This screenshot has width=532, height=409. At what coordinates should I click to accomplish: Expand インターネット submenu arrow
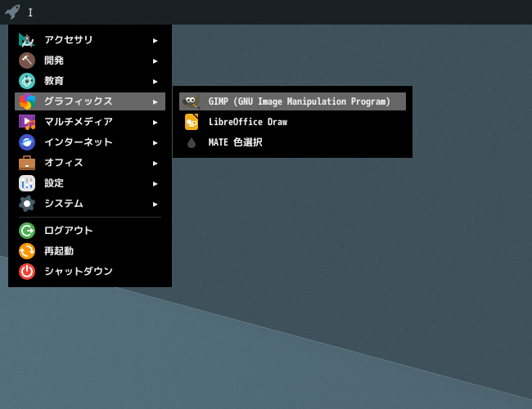(155, 143)
